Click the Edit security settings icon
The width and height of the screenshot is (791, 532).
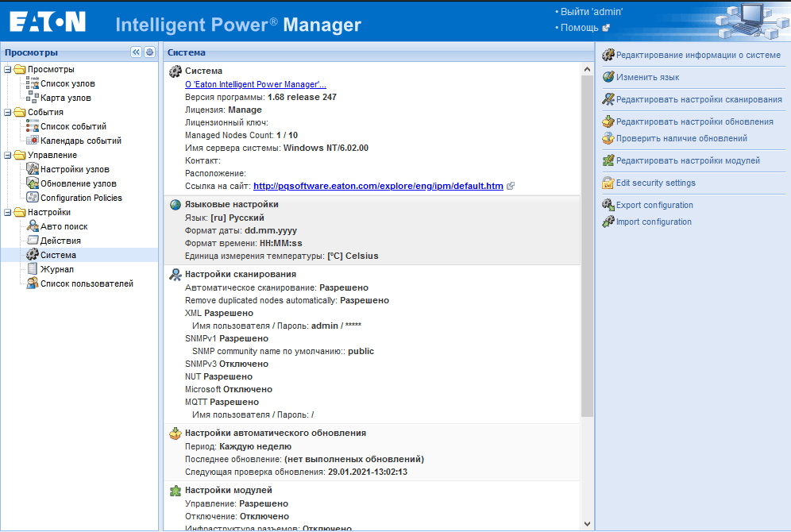tap(608, 183)
